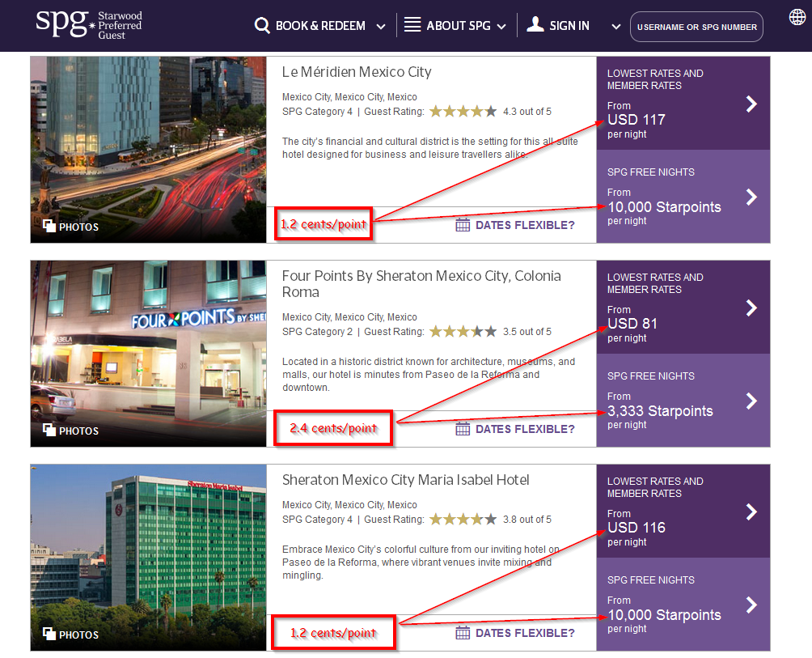812x658 pixels.
Task: Click the Four Points guest rating stars
Action: (x=463, y=332)
